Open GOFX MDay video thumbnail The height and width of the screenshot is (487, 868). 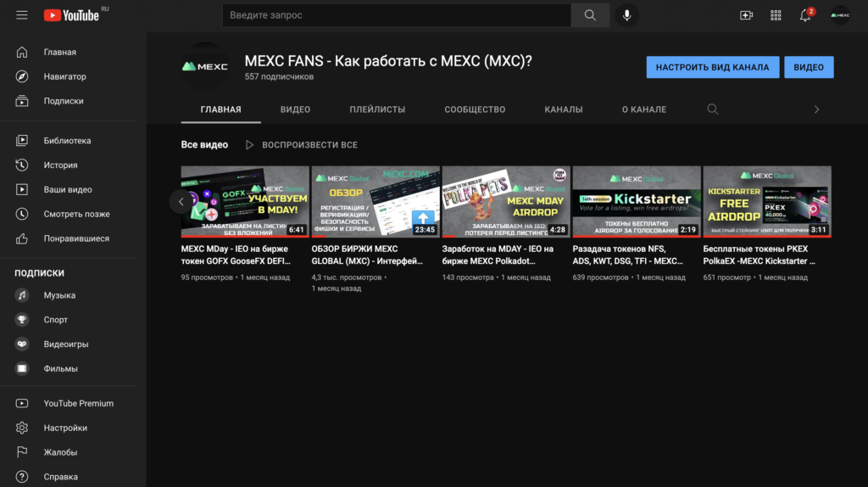click(x=245, y=202)
